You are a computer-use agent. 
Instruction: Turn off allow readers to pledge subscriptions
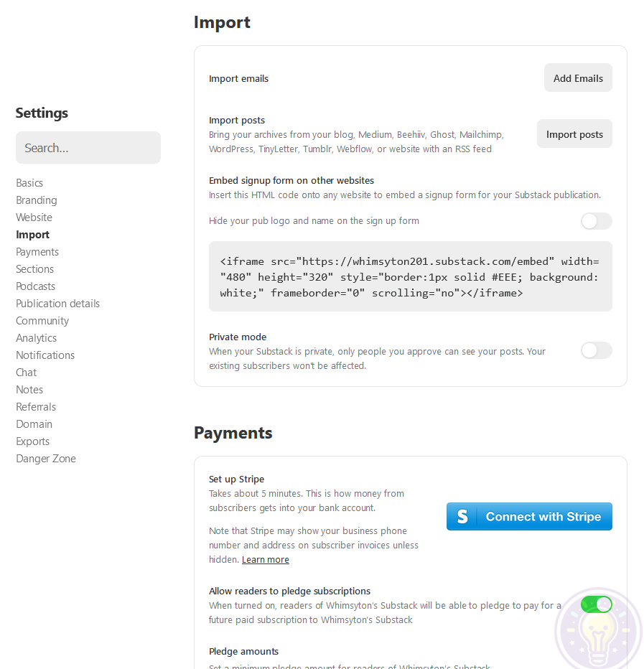596,604
